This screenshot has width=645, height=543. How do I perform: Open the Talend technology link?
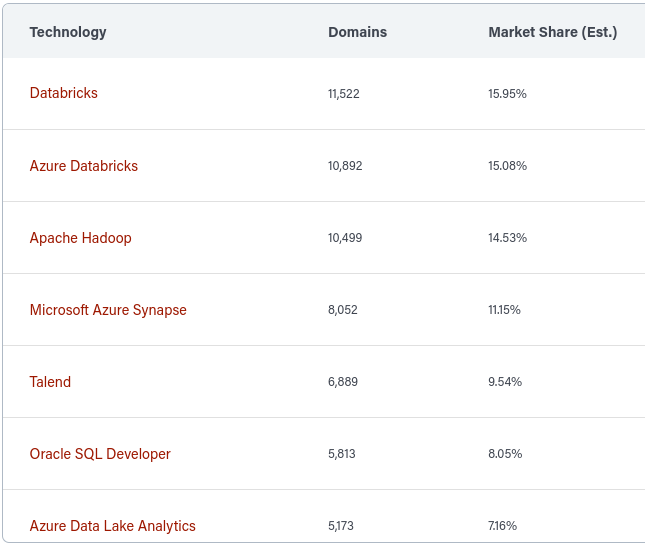50,382
